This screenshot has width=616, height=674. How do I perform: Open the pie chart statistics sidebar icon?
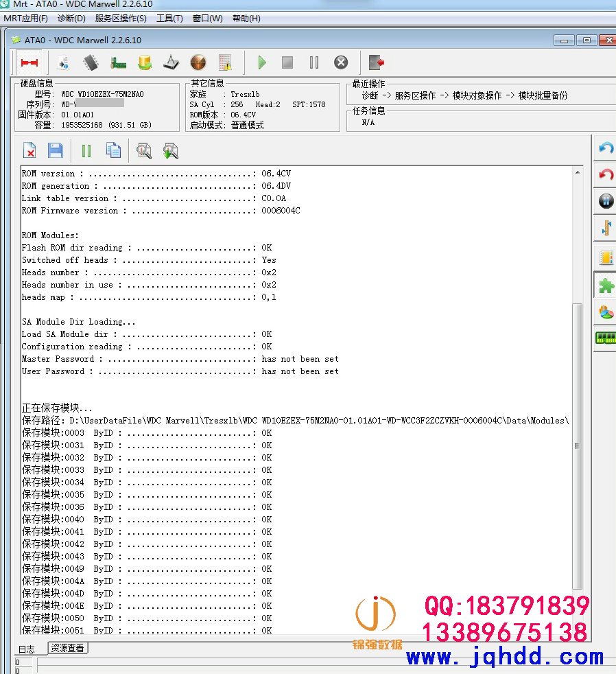click(606, 312)
